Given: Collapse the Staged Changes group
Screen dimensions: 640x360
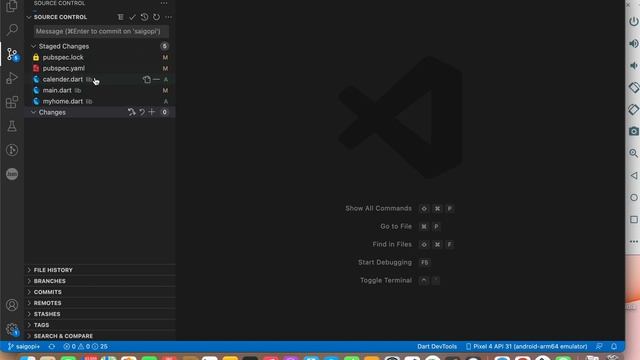Looking at the screenshot, I should 34,47.
